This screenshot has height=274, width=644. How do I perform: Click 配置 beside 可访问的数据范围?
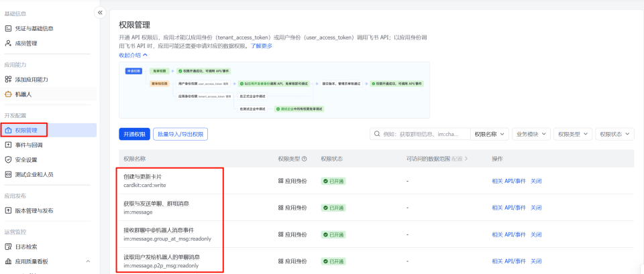tap(460, 159)
